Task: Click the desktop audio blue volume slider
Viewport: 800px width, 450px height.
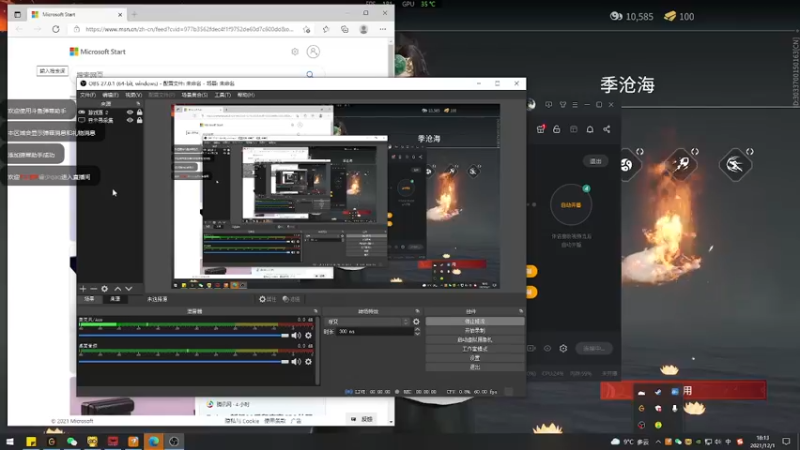Action: click(x=184, y=362)
